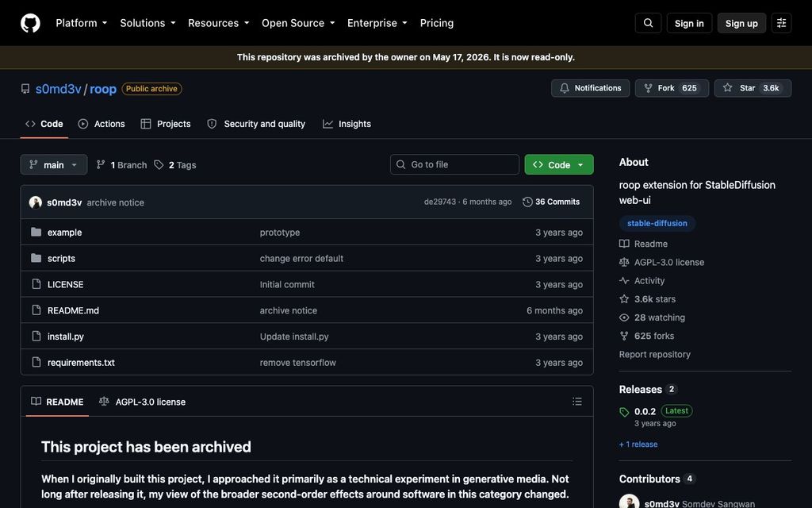Click the Notifications bell button
The width and height of the screenshot is (812, 508).
(590, 88)
